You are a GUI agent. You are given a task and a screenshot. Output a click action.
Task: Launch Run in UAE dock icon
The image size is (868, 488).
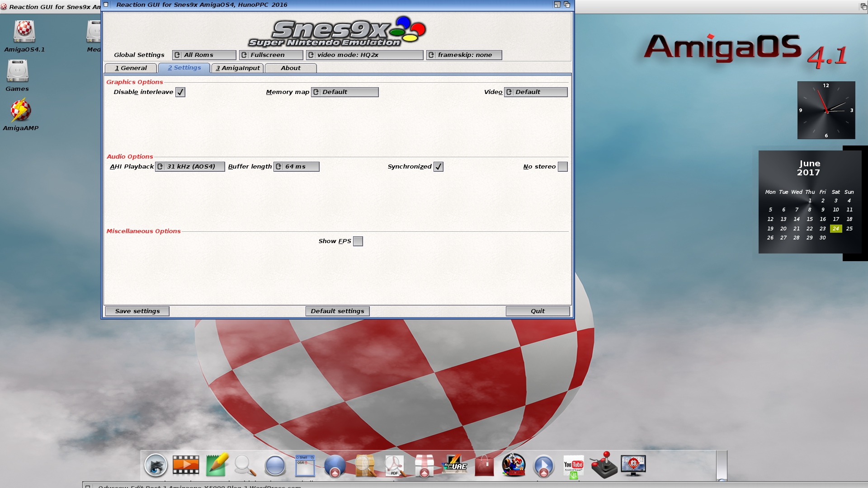tap(454, 465)
